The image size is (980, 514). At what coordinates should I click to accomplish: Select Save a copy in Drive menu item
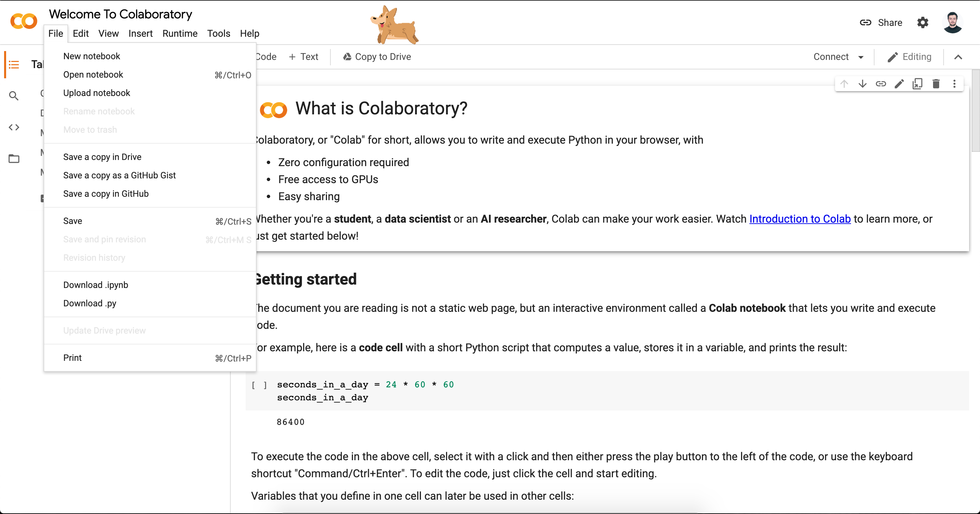tap(102, 157)
